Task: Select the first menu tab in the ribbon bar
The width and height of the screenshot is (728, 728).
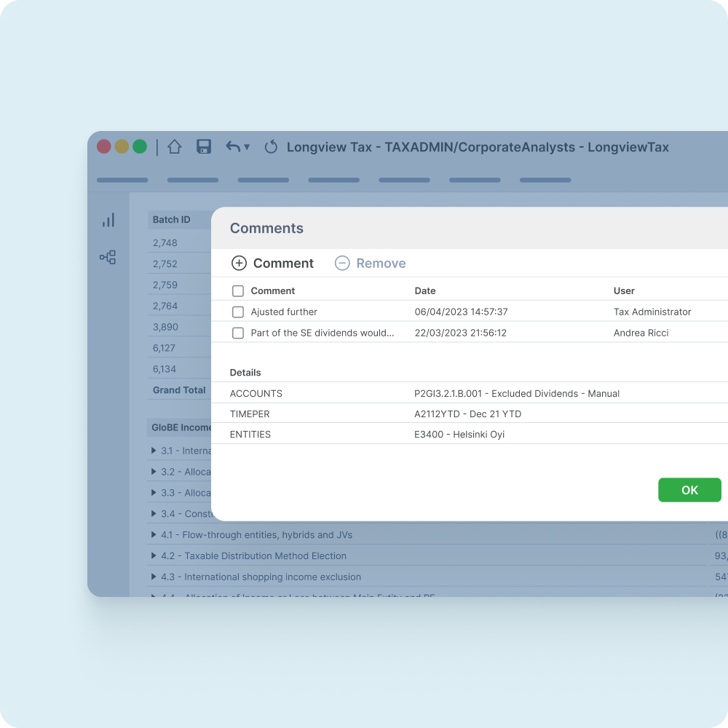Action: (x=122, y=180)
